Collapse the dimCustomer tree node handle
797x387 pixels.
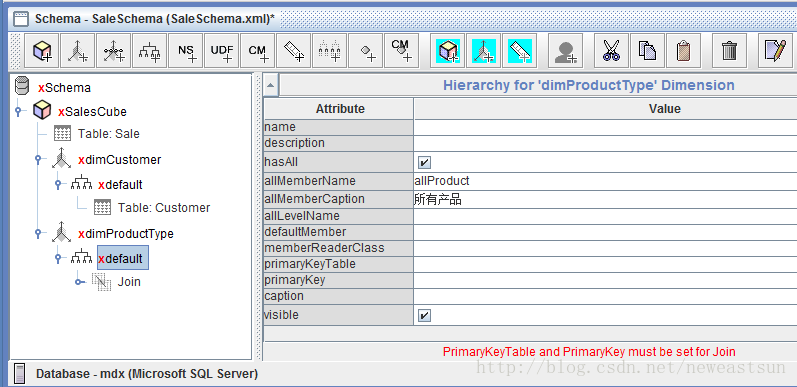point(38,159)
